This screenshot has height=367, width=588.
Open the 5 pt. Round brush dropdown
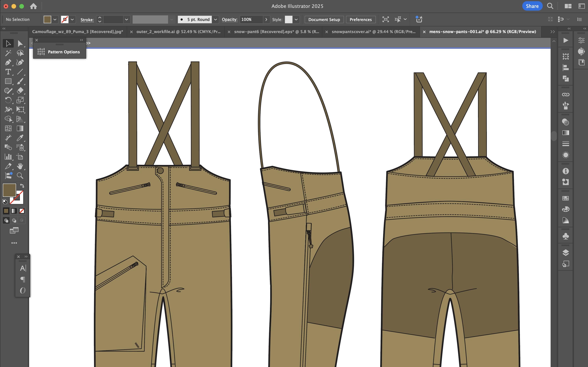point(215,19)
